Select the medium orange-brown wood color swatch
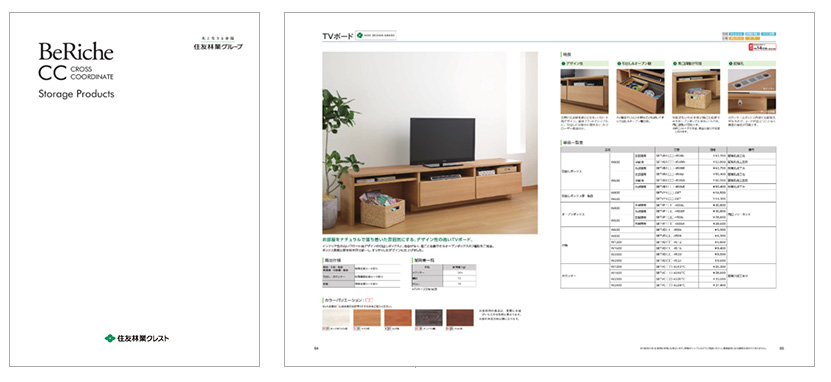 [x=397, y=317]
